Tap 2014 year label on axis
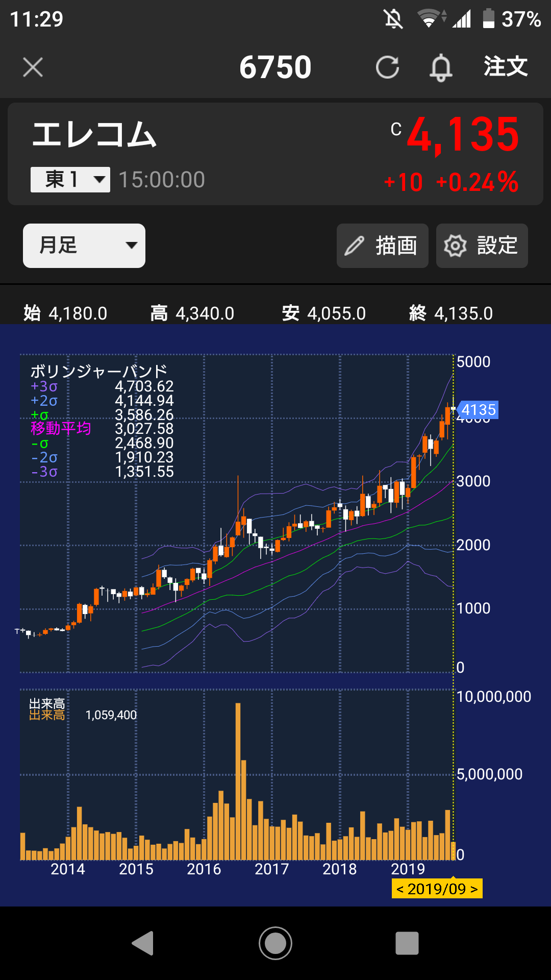 tap(68, 869)
